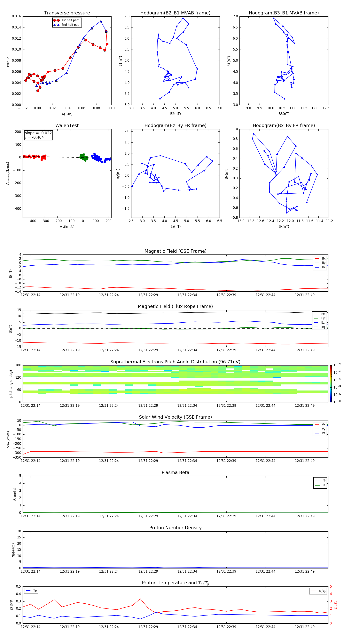Click the 'Bx(nT)' x-axis label
This screenshot has width=351, height=644.
tap(284, 227)
